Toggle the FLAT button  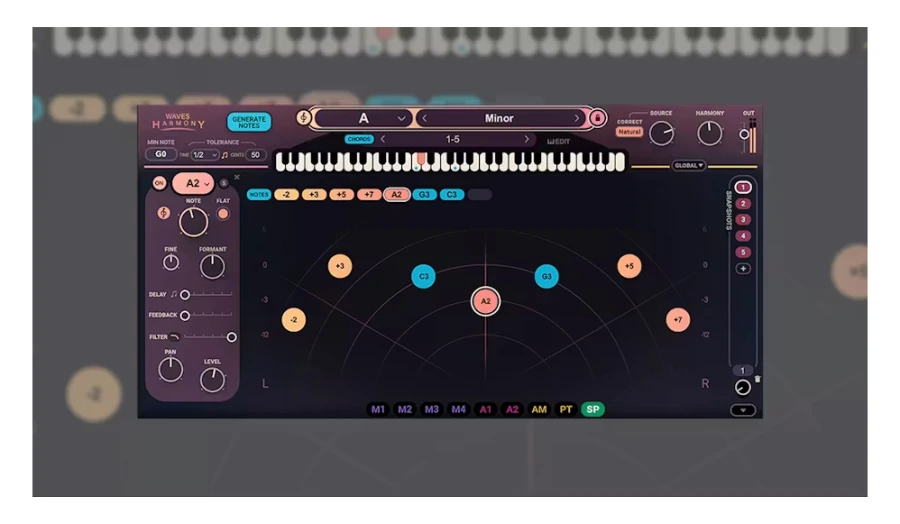223,214
